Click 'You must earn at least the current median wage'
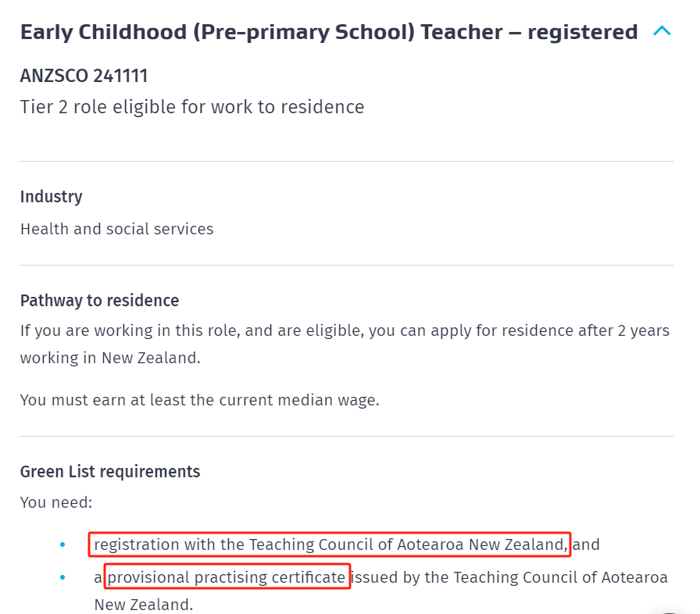 click(x=199, y=400)
